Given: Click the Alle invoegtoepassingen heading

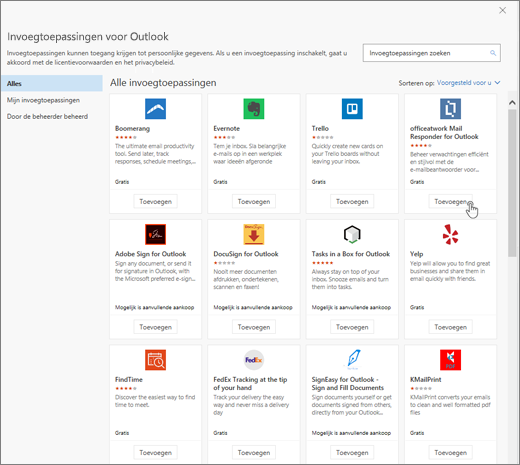Looking at the screenshot, I should coord(163,83).
